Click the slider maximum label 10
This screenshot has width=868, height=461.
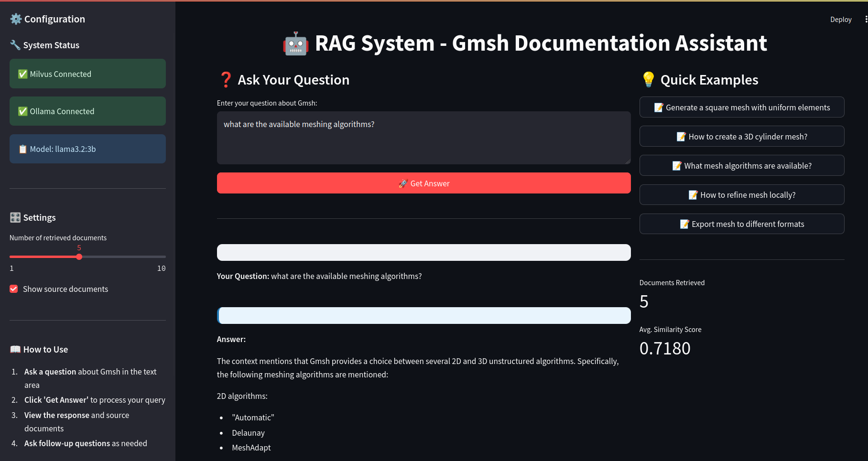(x=162, y=268)
